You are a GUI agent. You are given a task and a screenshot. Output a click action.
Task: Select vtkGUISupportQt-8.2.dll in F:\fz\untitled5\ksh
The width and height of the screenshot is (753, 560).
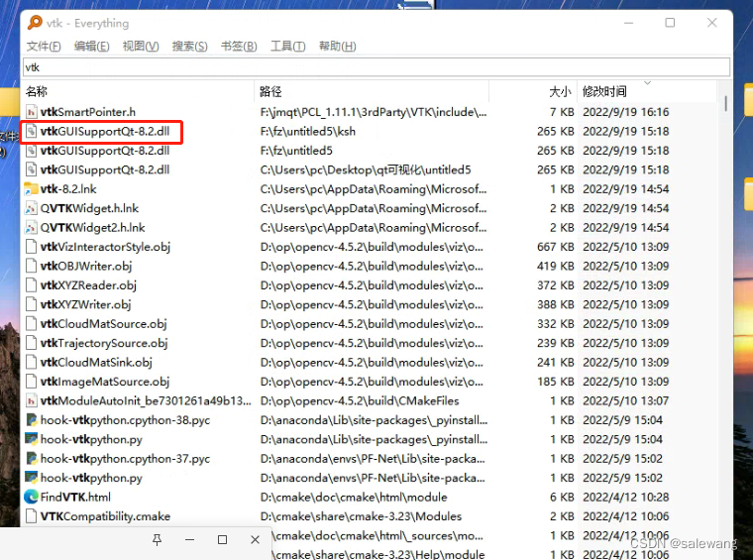click(105, 131)
